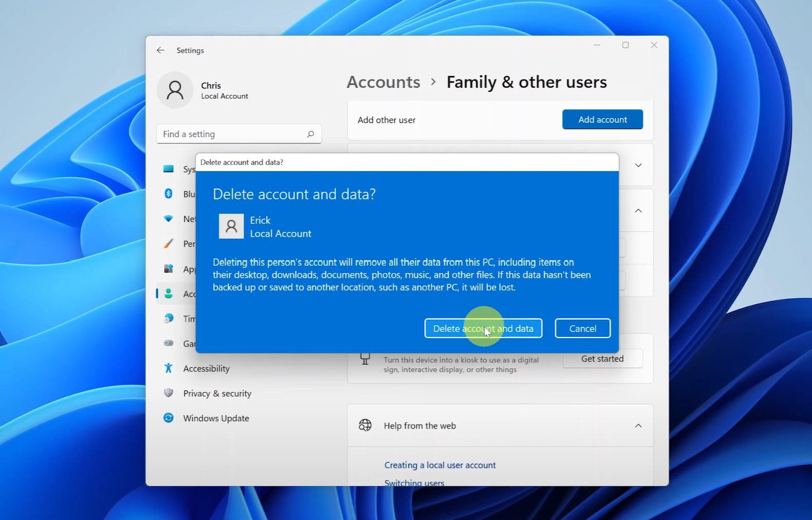This screenshot has height=520, width=812.
Task: Confirm with Delete account and data
Action: tap(483, 328)
